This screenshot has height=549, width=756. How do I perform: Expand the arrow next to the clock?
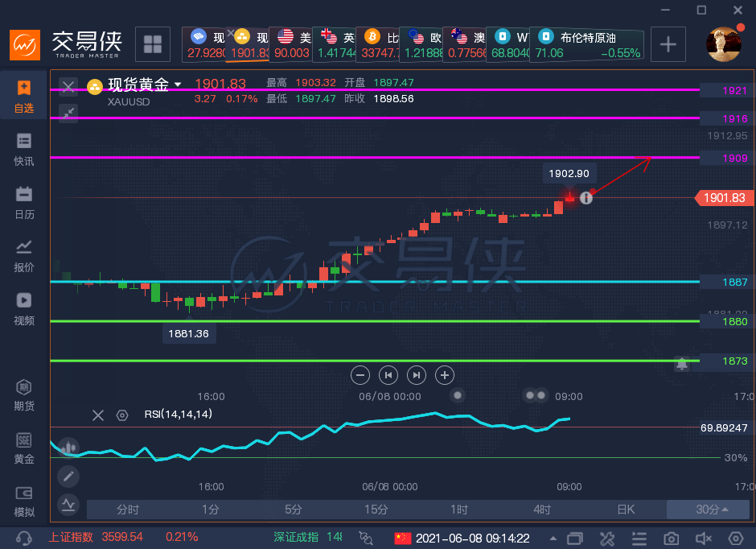click(553, 539)
